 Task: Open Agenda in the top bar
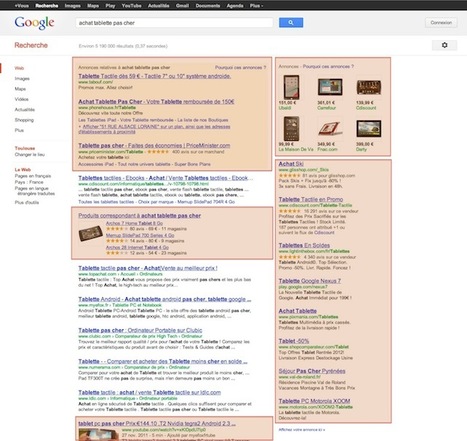pyautogui.click(x=235, y=6)
